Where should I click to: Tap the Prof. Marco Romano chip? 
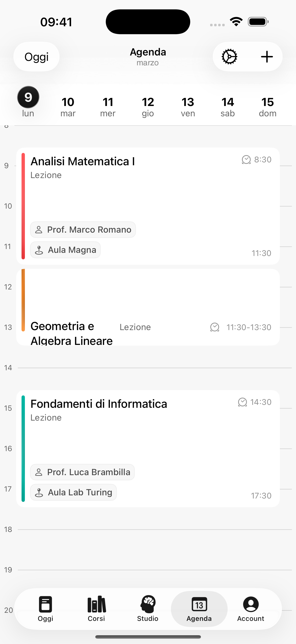83,229
